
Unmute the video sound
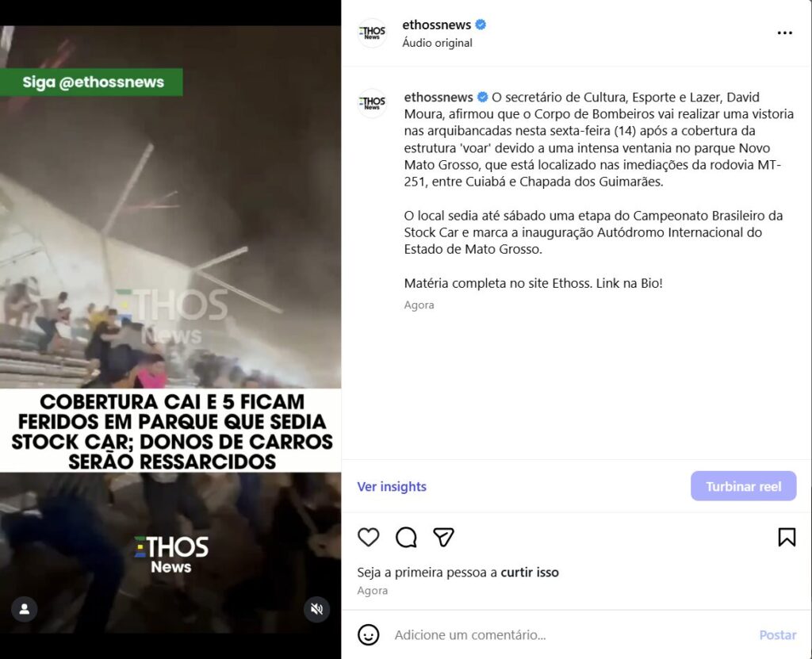(317, 609)
